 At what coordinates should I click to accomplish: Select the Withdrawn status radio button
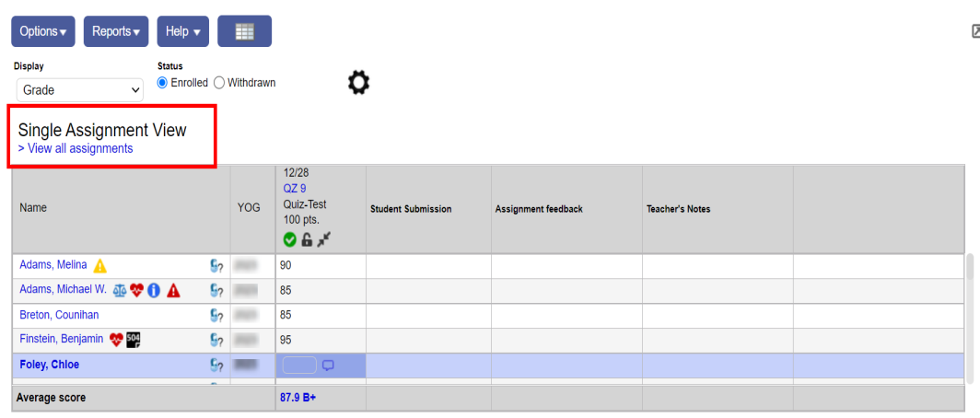tap(219, 83)
